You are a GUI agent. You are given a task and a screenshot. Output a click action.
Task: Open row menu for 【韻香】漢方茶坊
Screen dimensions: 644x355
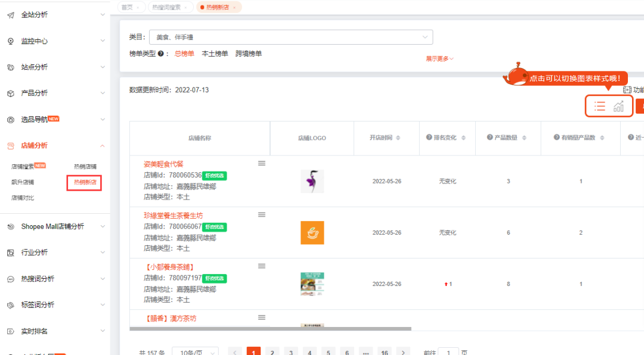tap(262, 317)
